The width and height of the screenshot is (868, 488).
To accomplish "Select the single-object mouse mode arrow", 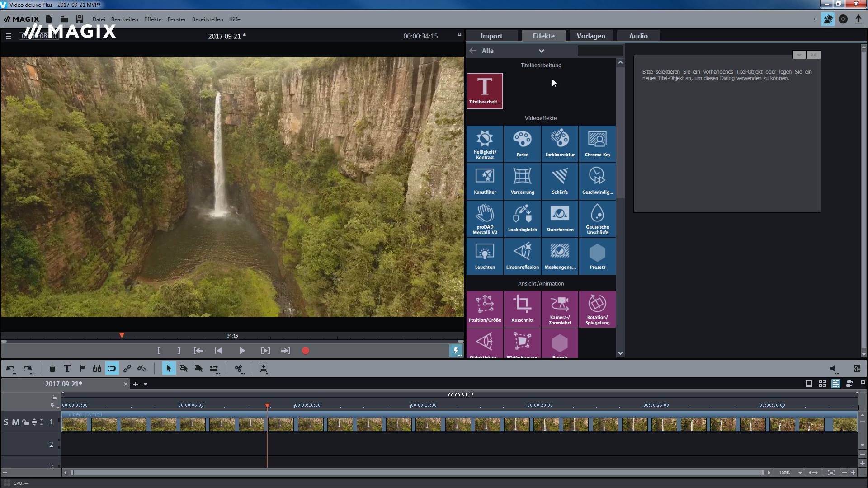I will (x=169, y=369).
